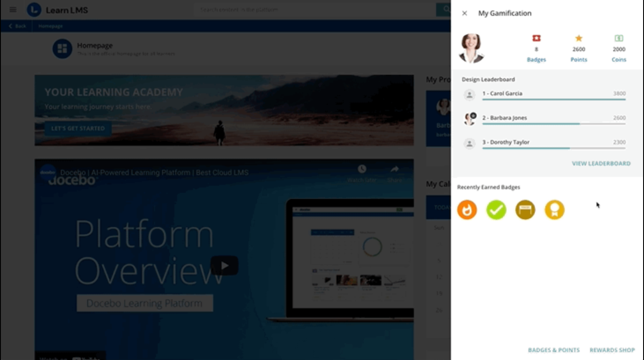Viewport: 644px width, 360px height.
Task: Open the green checkmark badge
Action: [496, 209]
